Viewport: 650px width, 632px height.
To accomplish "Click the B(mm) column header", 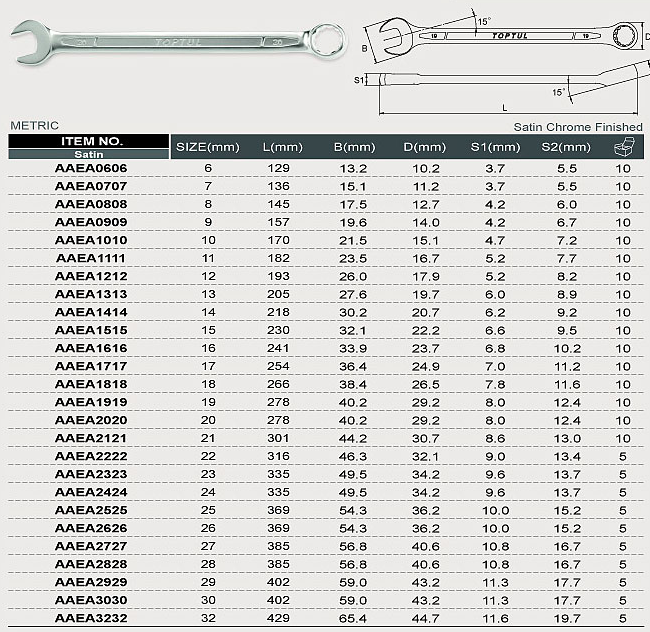I will pyautogui.click(x=354, y=147).
